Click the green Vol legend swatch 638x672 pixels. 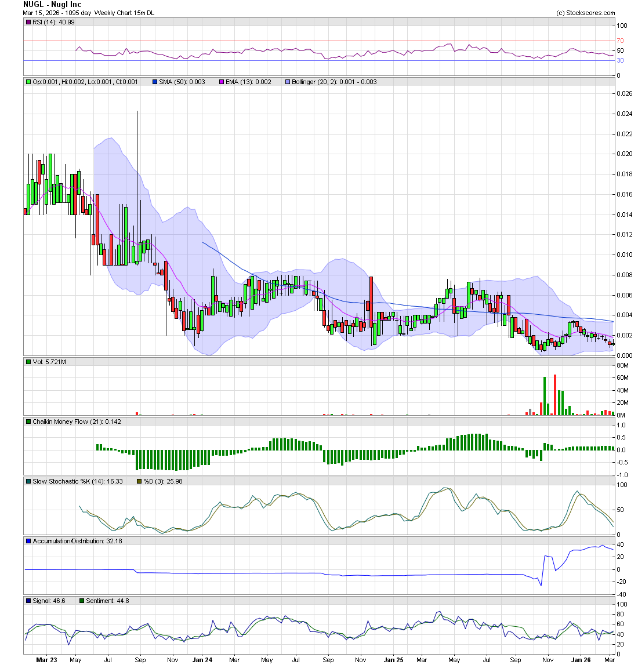28,362
